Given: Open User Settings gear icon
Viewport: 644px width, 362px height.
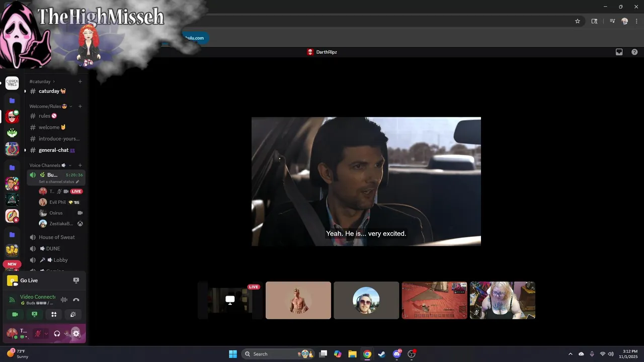Looking at the screenshot, I should [76, 333].
